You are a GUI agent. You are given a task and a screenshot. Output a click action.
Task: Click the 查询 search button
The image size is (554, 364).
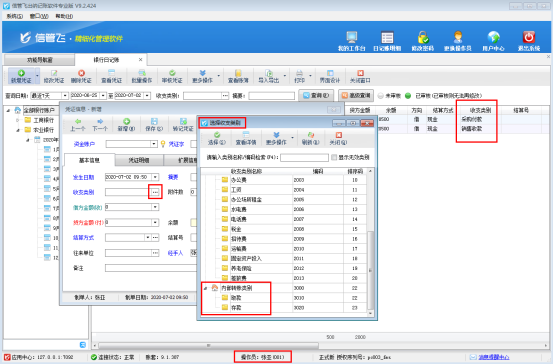pos(316,95)
